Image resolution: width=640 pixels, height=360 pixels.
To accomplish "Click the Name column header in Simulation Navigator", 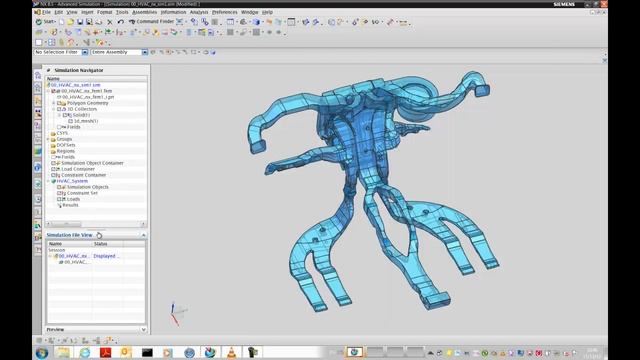I will [x=53, y=79].
